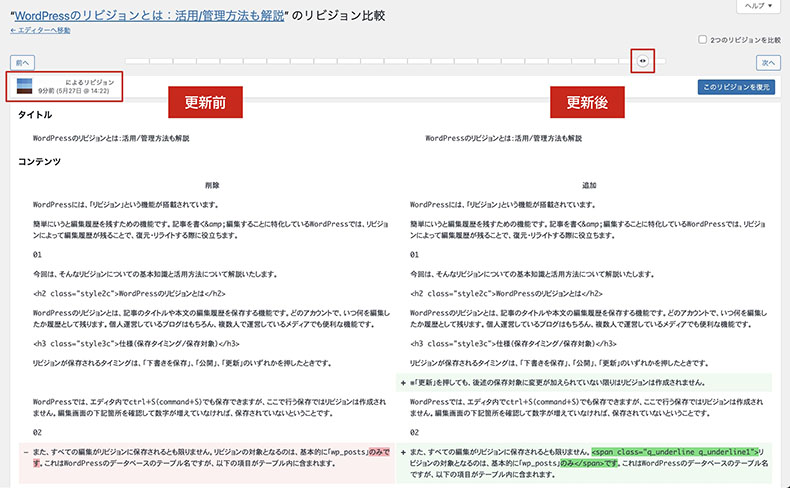Enable '2つのリビジョンを比較' checkbox
Screen dimensions: 790x488
[702, 39]
